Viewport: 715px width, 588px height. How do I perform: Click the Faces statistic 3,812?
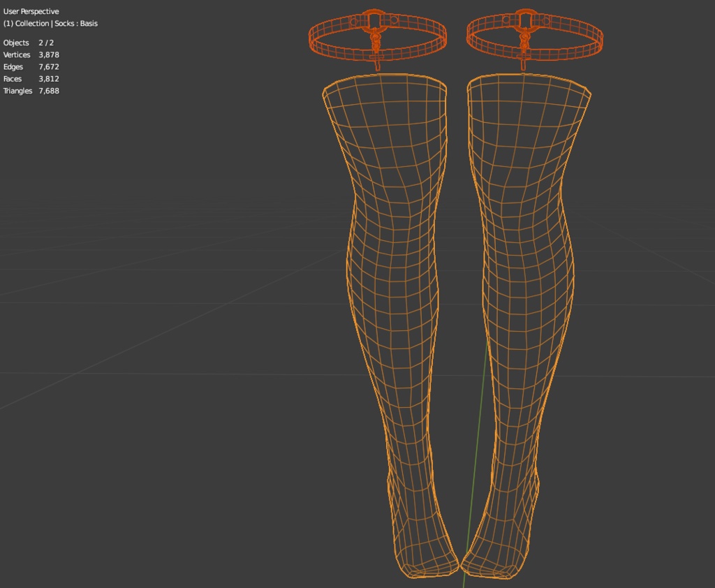point(49,78)
